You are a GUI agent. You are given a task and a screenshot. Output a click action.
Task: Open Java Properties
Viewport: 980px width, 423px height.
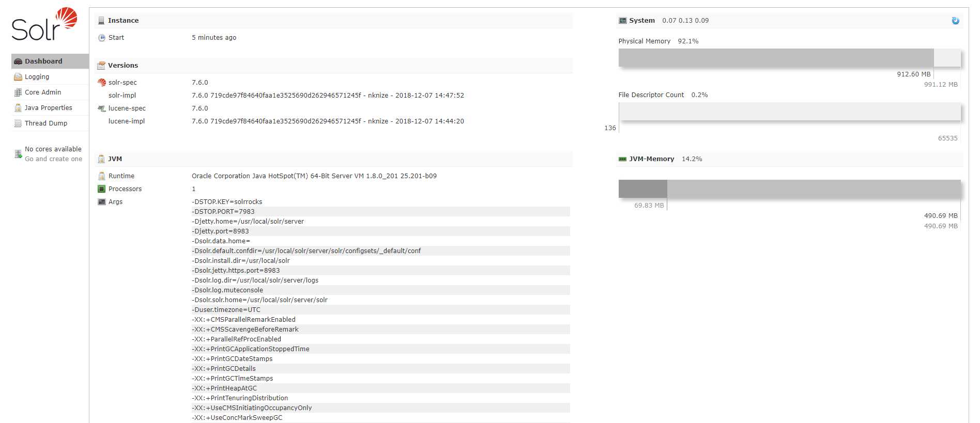(50, 107)
